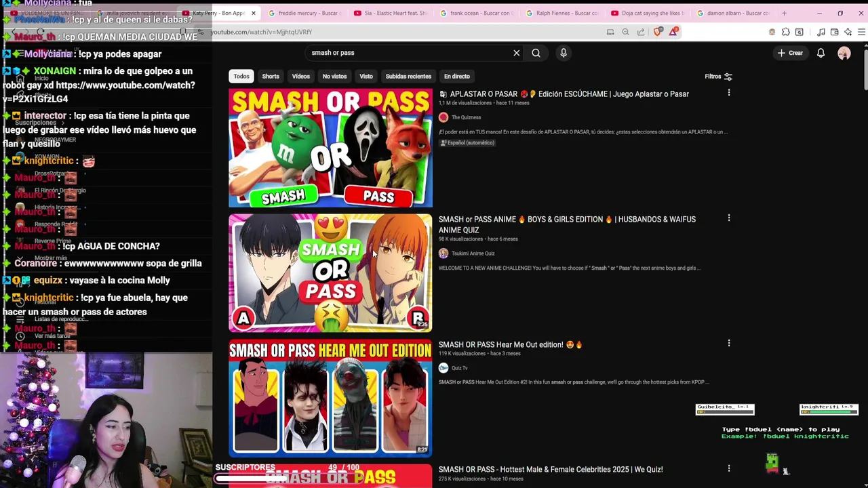Switch to the damon albarn search tab
This screenshot has width=868, height=488.
(733, 13)
